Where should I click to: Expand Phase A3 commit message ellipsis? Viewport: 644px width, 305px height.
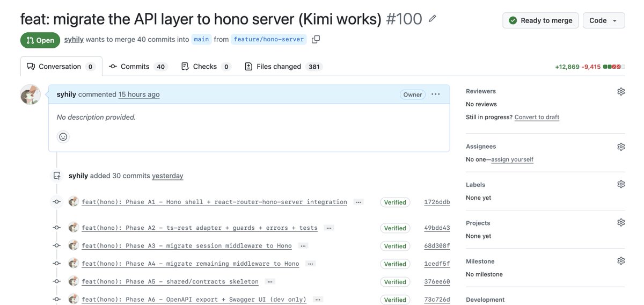click(x=303, y=246)
